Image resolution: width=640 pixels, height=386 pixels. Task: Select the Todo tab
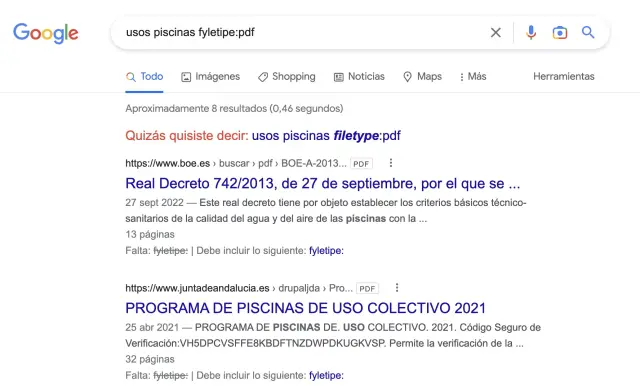pos(144,77)
